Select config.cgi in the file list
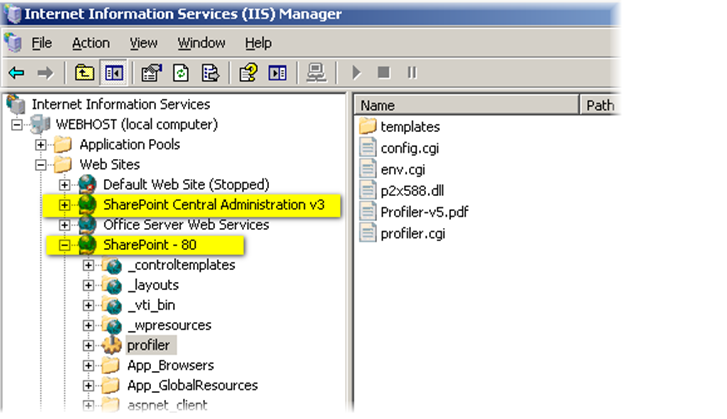Screen dimensions: 727x419 point(410,148)
